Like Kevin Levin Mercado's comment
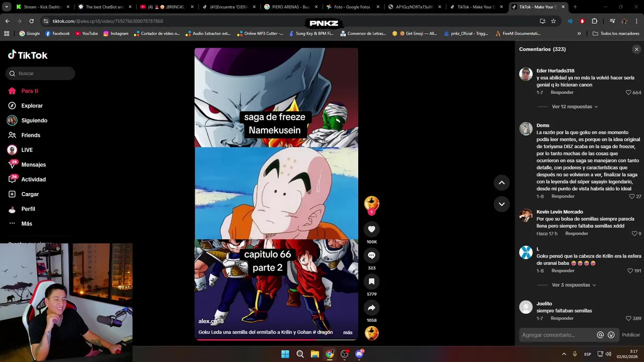644x362 pixels. [634, 234]
